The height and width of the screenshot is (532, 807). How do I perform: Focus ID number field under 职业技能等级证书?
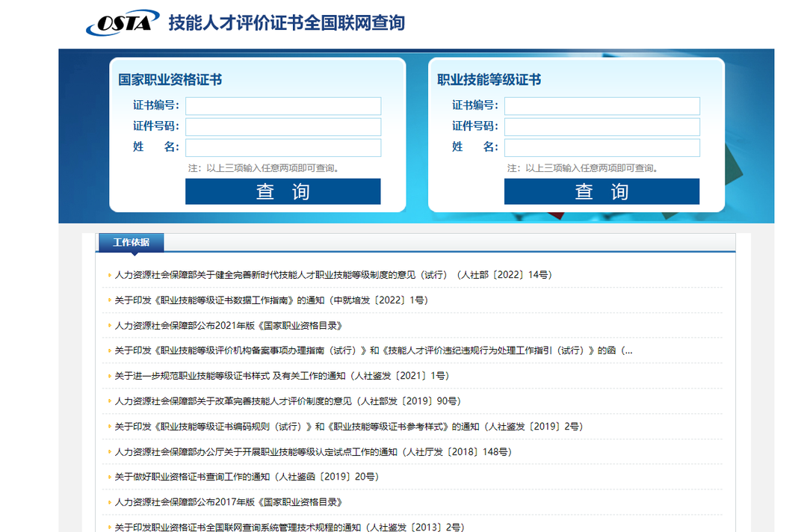(602, 127)
